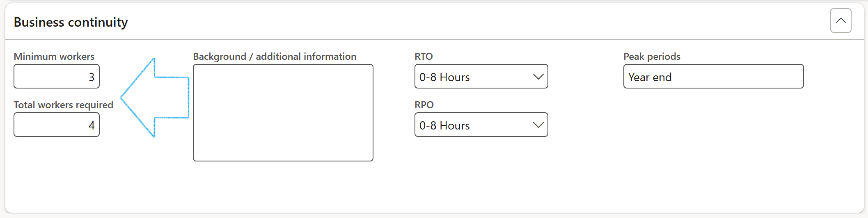Click the value 4 in Total workers
Image resolution: width=868 pixels, height=218 pixels.
coord(92,125)
